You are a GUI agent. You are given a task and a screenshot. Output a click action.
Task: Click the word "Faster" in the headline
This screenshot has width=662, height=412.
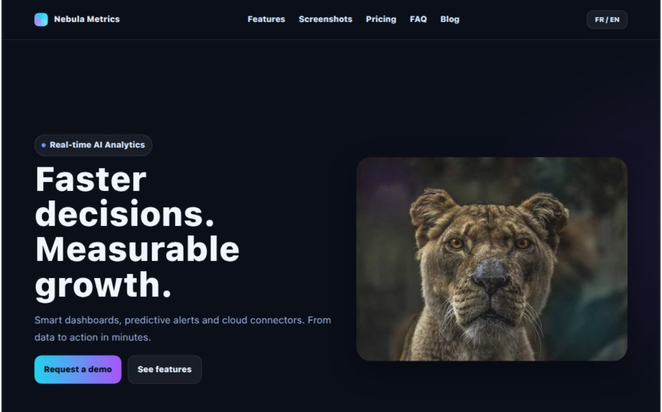coord(91,179)
